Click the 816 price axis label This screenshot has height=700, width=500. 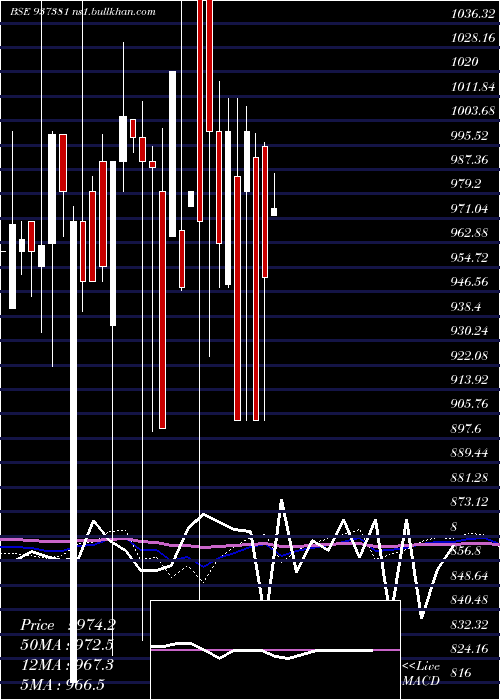click(x=462, y=672)
